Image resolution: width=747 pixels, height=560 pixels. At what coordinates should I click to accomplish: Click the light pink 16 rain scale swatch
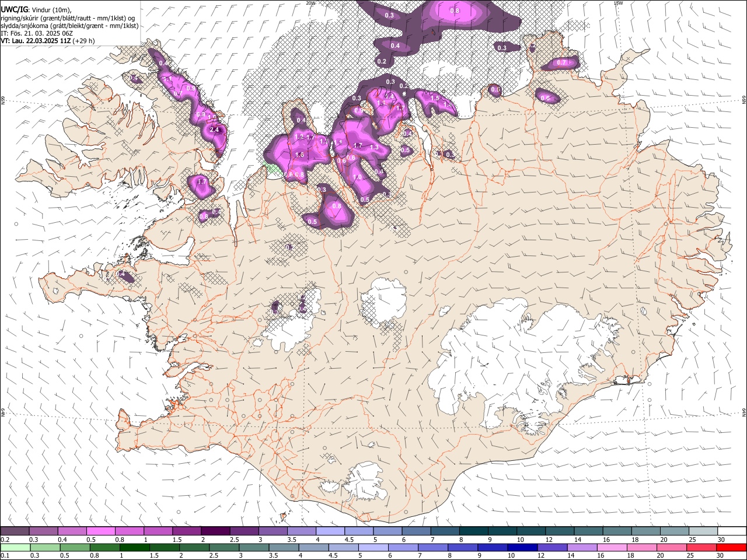pyautogui.click(x=612, y=547)
